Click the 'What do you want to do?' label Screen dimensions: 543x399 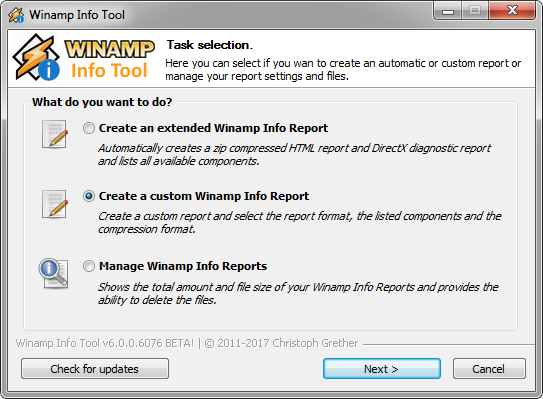point(102,102)
